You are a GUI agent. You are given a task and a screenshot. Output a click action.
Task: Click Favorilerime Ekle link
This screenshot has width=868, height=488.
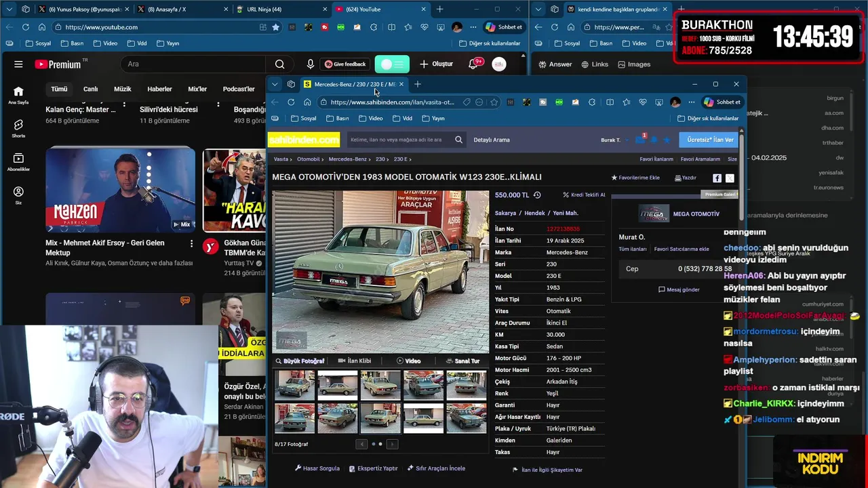635,178
